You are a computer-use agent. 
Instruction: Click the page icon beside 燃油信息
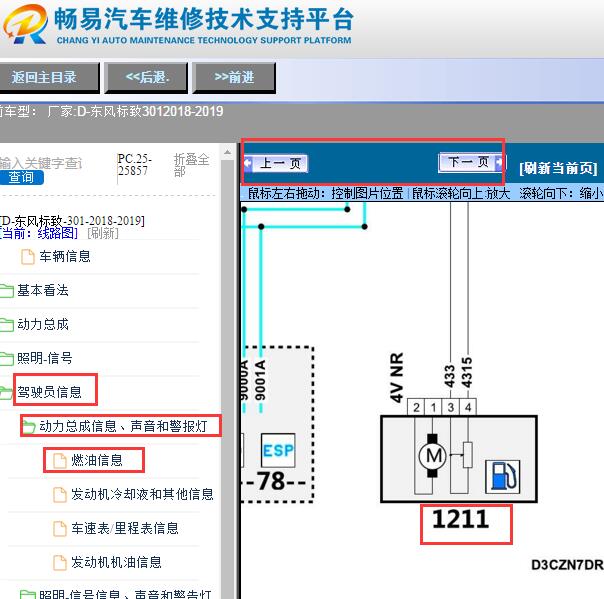[x=60, y=461]
